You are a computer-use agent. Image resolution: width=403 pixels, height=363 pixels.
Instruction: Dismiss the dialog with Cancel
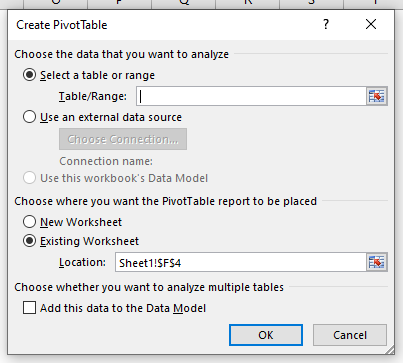350,335
